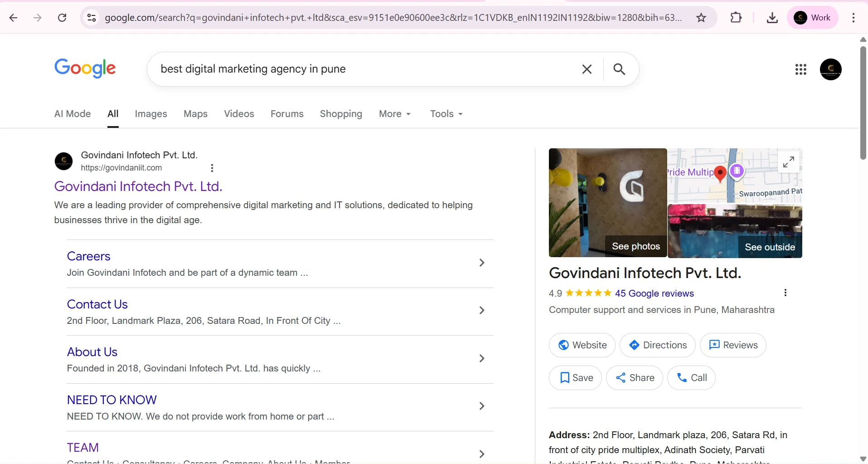Click the address bar URL

pyautogui.click(x=393, y=18)
